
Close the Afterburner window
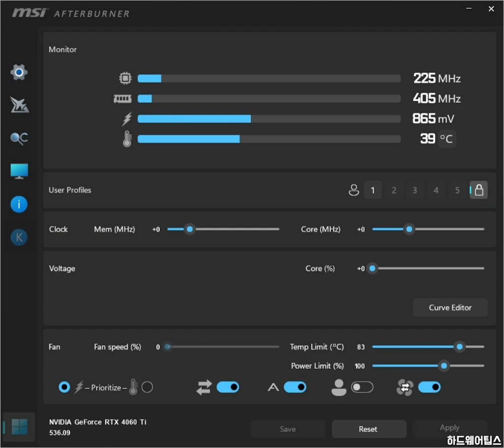(x=491, y=9)
